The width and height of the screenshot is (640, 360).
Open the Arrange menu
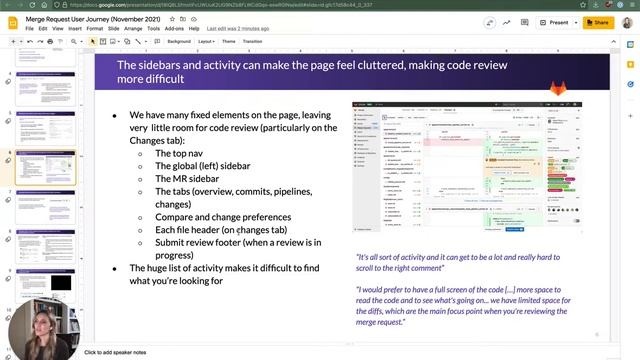[133, 29]
